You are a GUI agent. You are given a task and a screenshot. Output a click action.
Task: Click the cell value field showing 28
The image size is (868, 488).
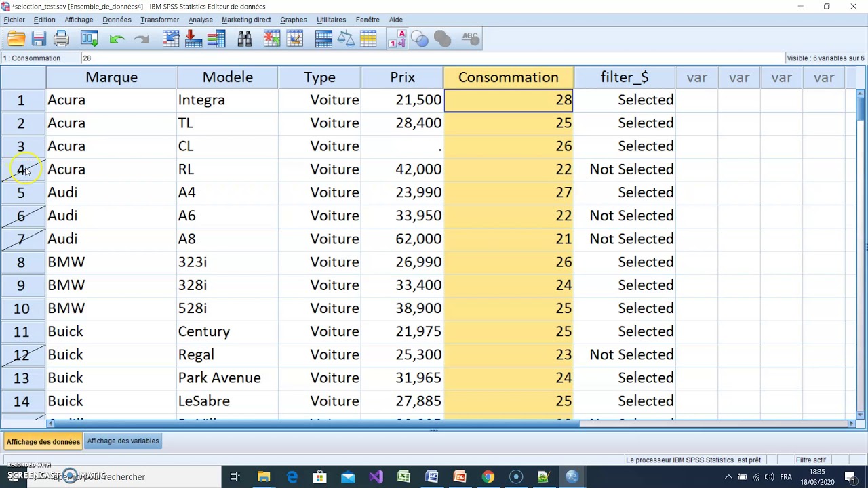coord(432,58)
